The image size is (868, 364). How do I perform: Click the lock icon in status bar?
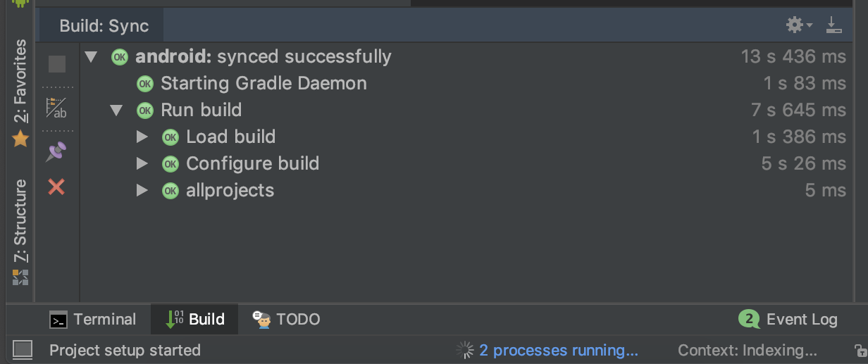tap(860, 350)
